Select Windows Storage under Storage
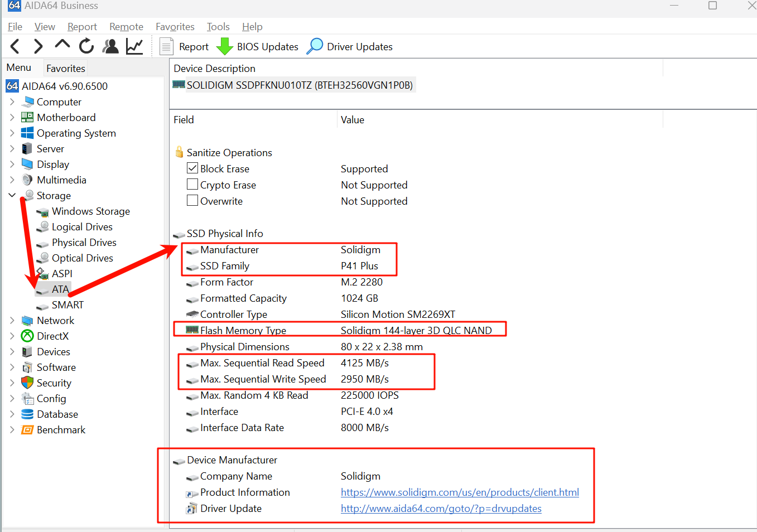 click(91, 211)
